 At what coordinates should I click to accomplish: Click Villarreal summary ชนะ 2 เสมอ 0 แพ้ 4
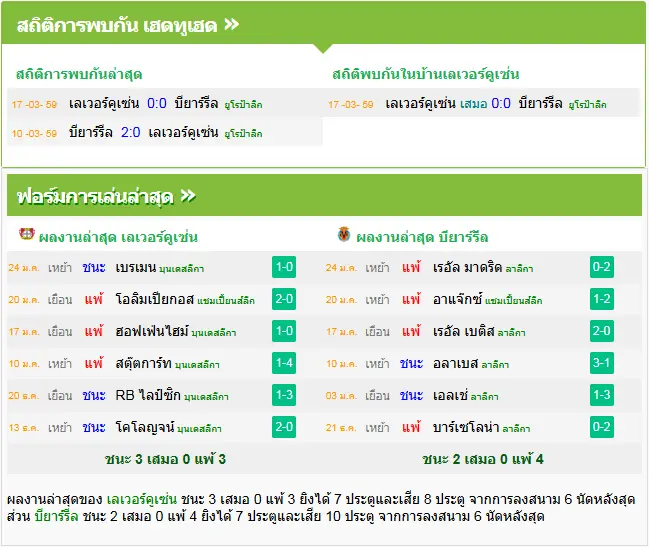[x=483, y=459]
